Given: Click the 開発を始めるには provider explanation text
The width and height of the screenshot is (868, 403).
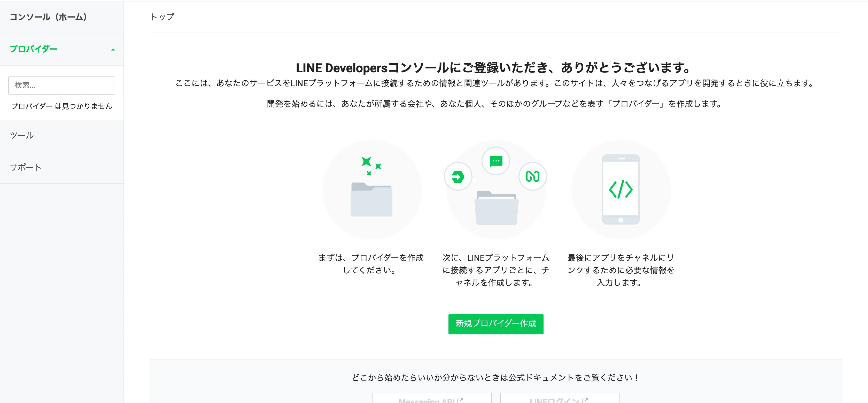Looking at the screenshot, I should (x=495, y=104).
